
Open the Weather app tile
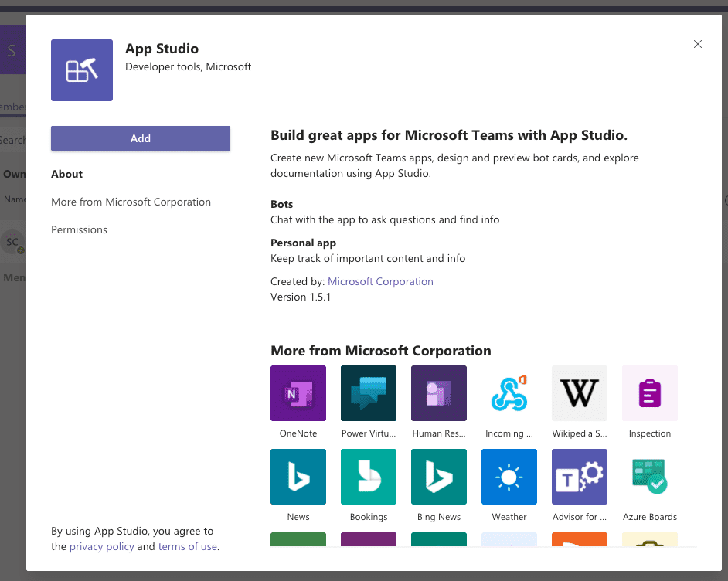point(509,477)
